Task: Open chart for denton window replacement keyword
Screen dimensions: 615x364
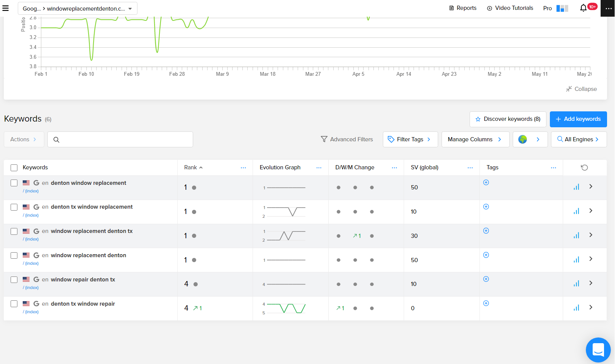Action: tap(576, 187)
